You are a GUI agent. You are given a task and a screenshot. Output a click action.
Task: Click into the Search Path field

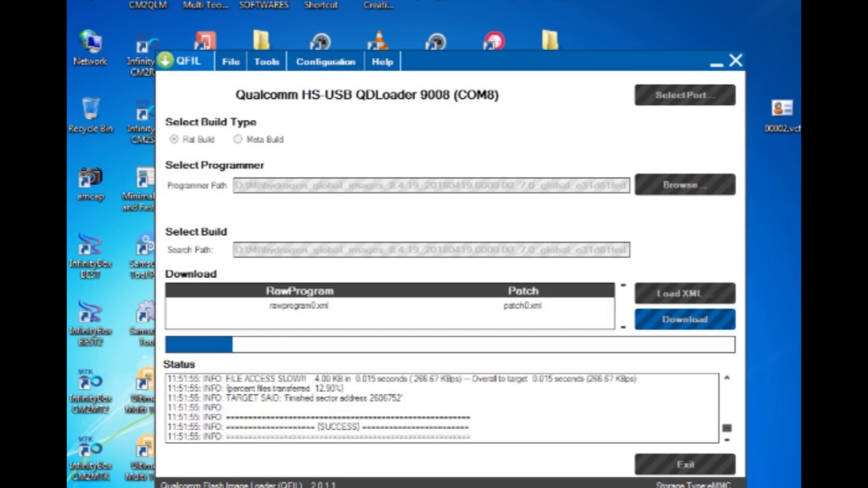click(x=431, y=249)
